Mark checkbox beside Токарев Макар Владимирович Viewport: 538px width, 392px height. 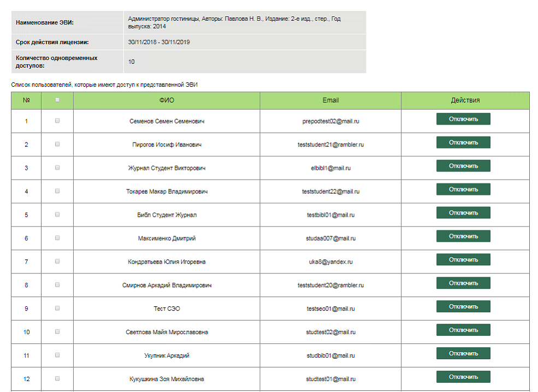coord(57,191)
